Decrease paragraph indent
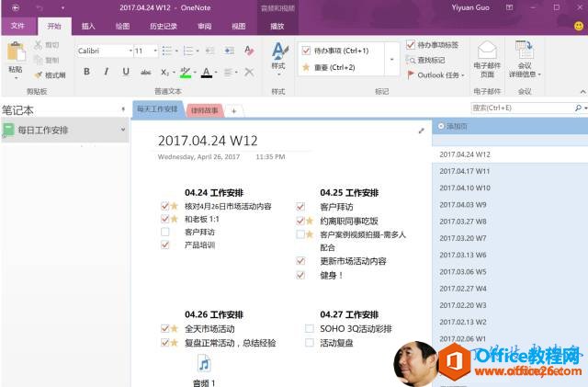588x387 pixels. tap(210, 51)
